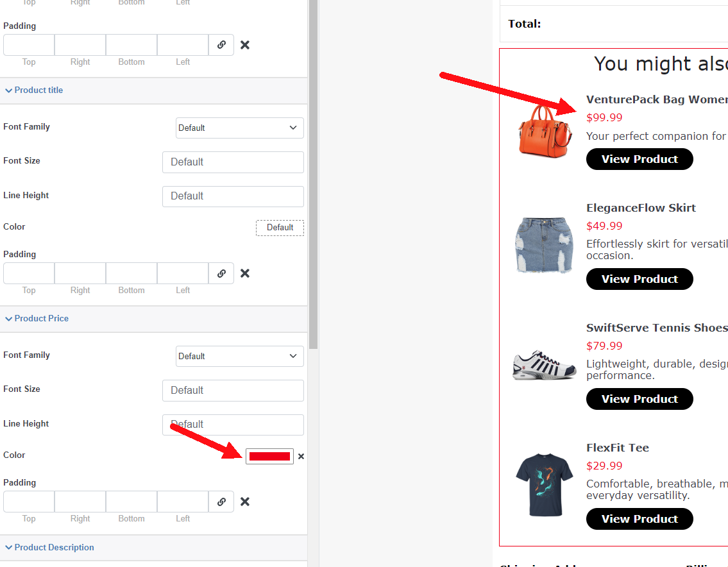The height and width of the screenshot is (567, 728).
Task: Open Product Price red color swatch
Action: tap(269, 456)
